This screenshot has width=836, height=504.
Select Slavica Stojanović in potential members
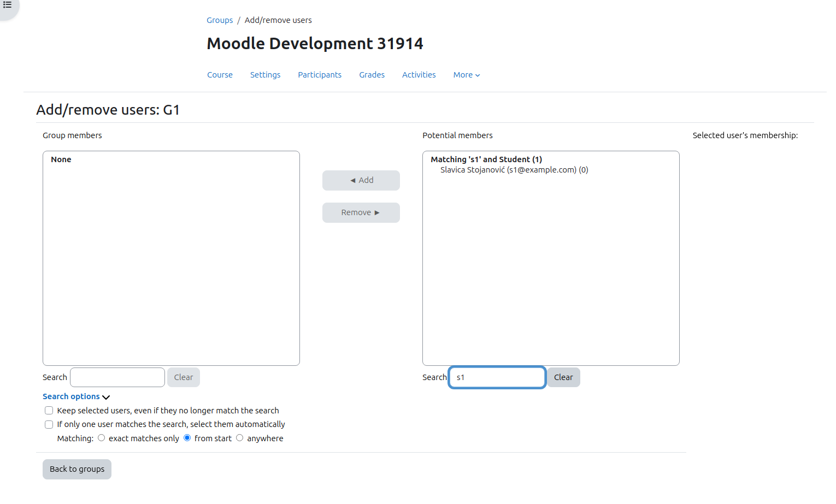[x=514, y=170]
